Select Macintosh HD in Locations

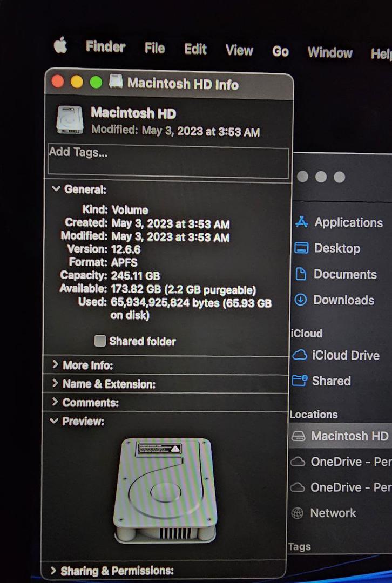tap(349, 436)
